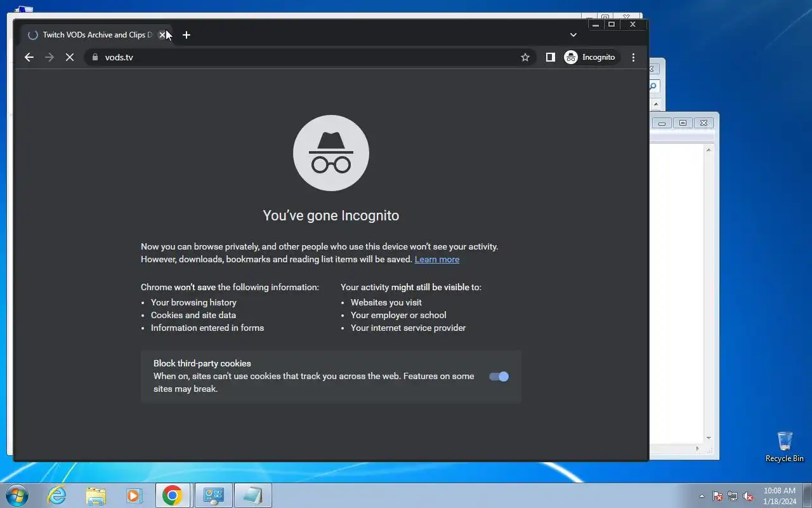Screen dimensions: 812x508
Task: Switch to Chrome via taskbar icon
Action: [x=173, y=495]
